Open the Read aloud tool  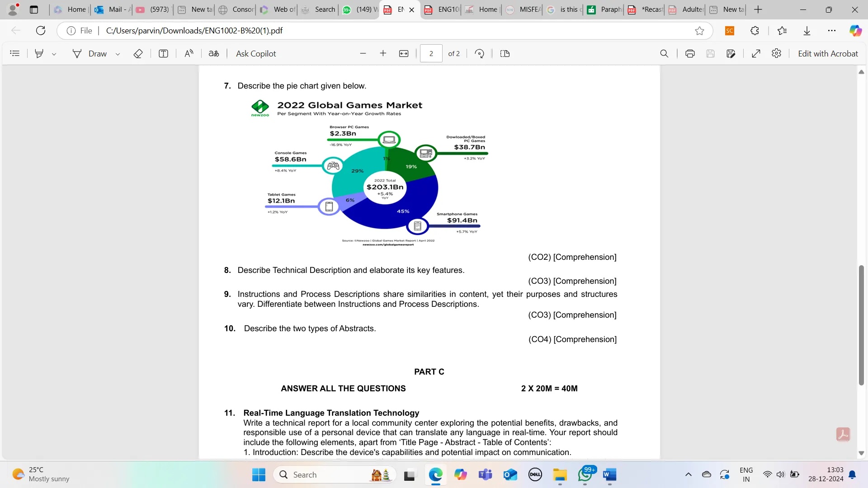coord(189,53)
